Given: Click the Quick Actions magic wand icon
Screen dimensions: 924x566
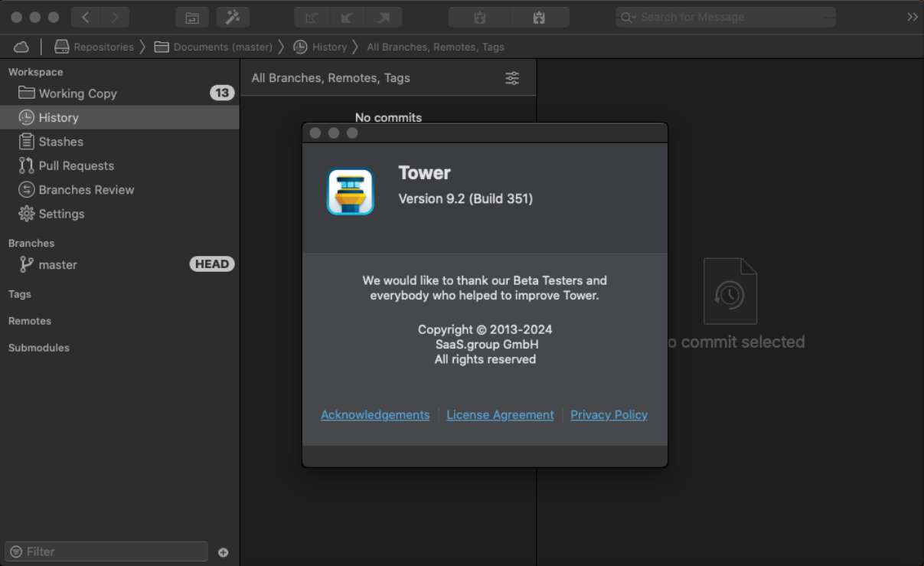Looking at the screenshot, I should (233, 18).
